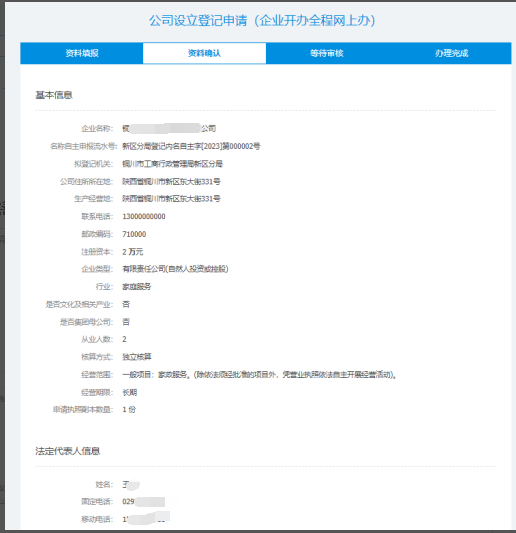Click the registry office value 铜川市工商行政管理局新区分局
The image size is (516, 533).
click(172, 164)
